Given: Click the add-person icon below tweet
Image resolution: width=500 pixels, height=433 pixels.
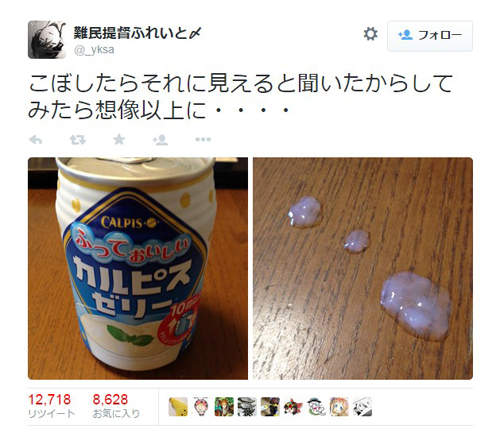Looking at the screenshot, I should (x=160, y=140).
